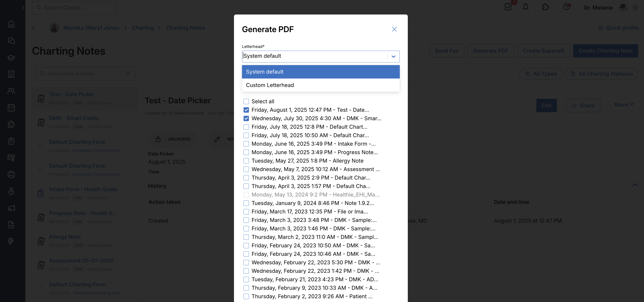644x302 pixels.
Task: Open the calendar sidebar icon
Action: point(11,108)
